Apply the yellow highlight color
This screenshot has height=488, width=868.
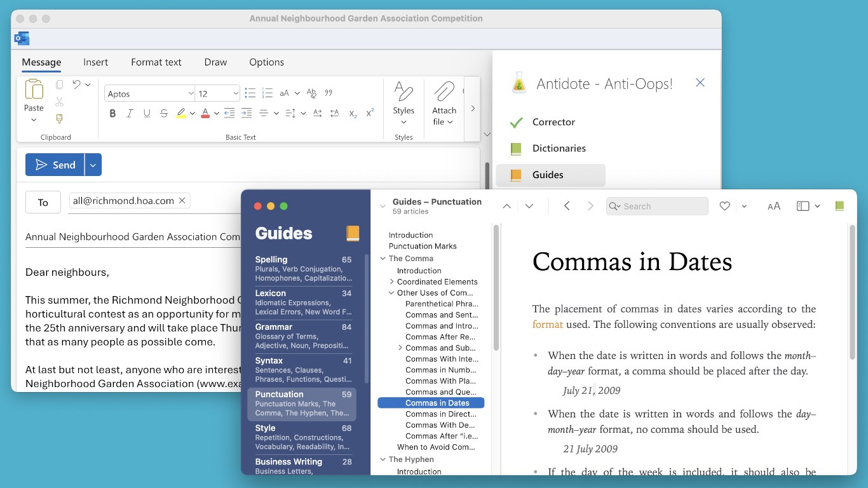181,113
